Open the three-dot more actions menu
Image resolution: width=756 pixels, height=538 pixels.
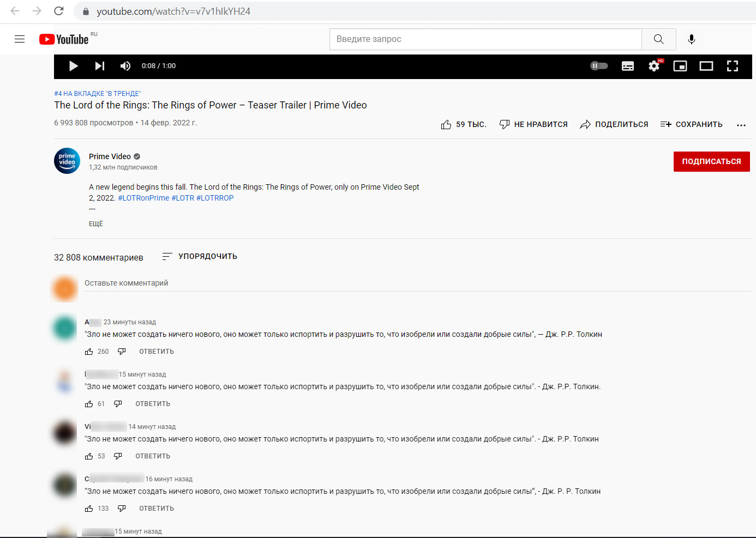point(741,125)
